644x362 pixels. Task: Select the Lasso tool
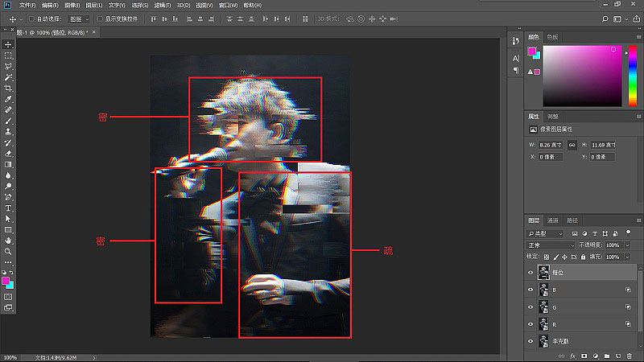point(8,66)
